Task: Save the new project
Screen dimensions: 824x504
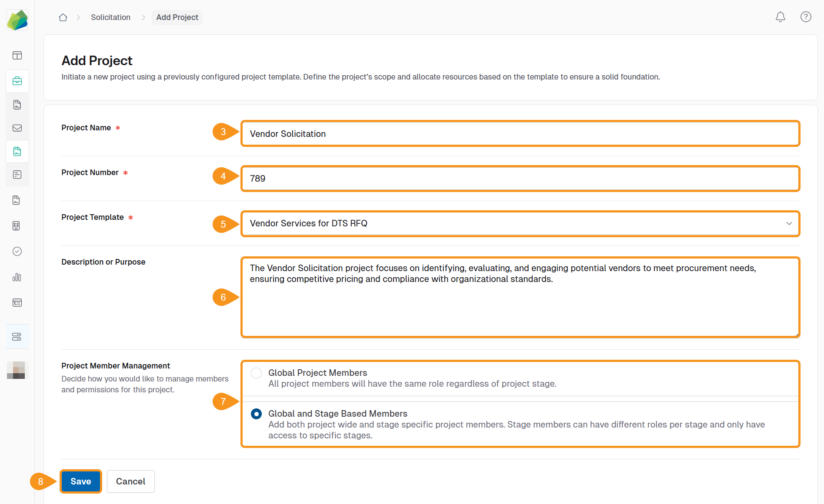Action: (x=80, y=481)
